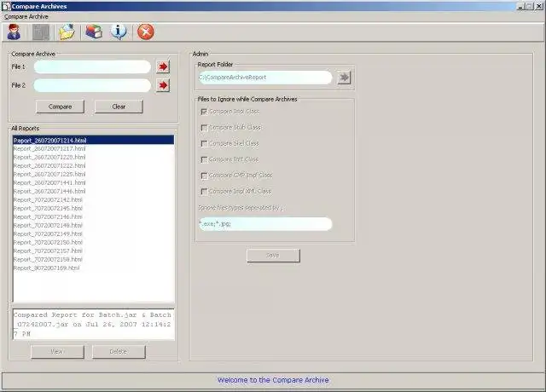Image resolution: width=546 pixels, height=392 pixels.
Task: Click the compared report description text area
Action: (x=93, y=324)
